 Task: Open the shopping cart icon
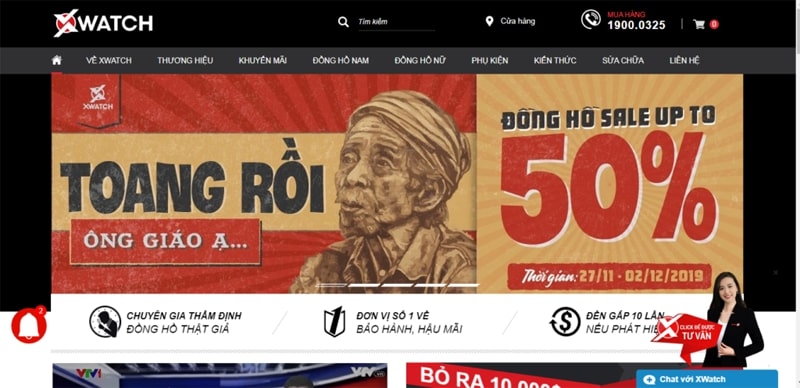(x=698, y=23)
